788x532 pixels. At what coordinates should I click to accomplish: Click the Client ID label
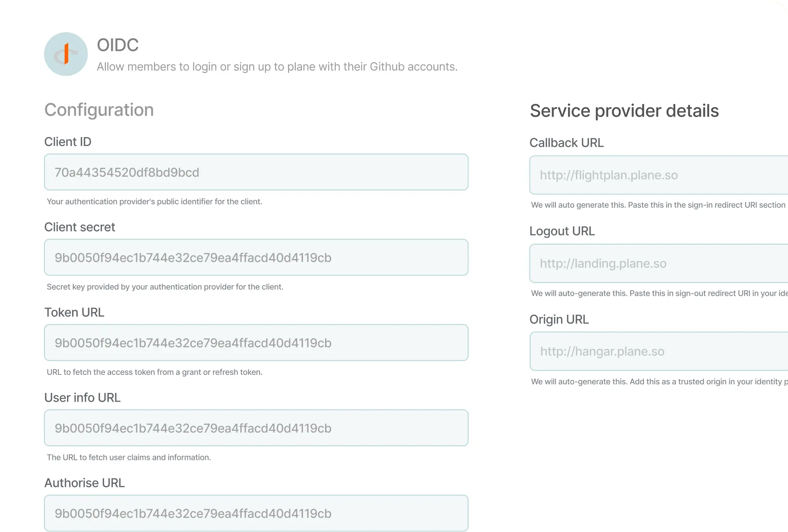coord(68,142)
